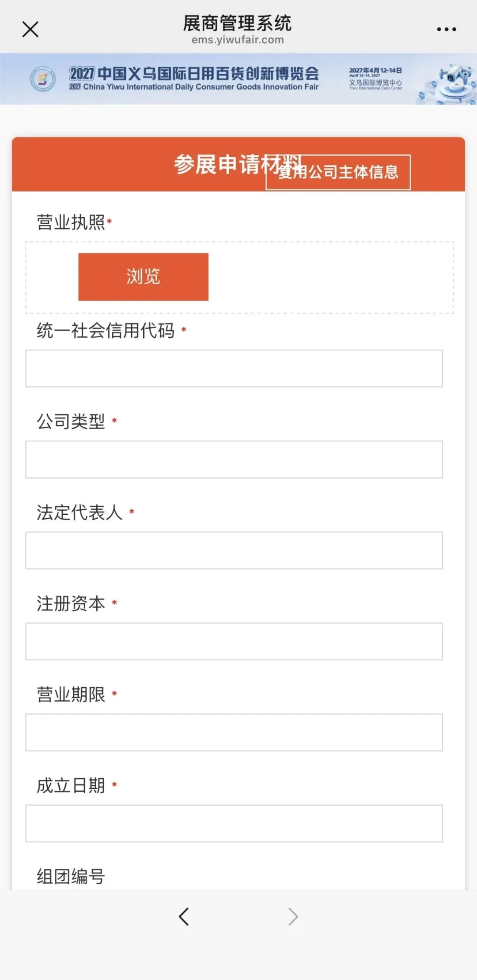Tap the 参展申请材料 header title
The image size is (477, 980).
click(216, 164)
